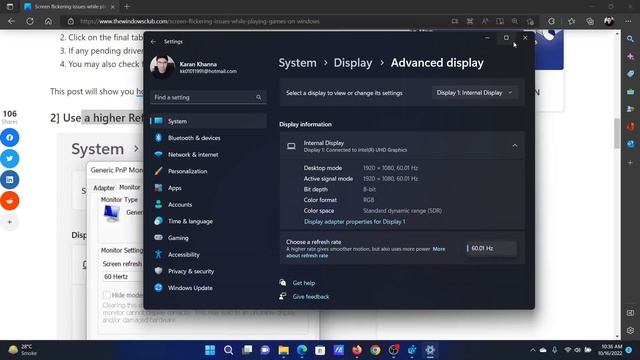Click the Privacy & security shield icon

[158, 271]
